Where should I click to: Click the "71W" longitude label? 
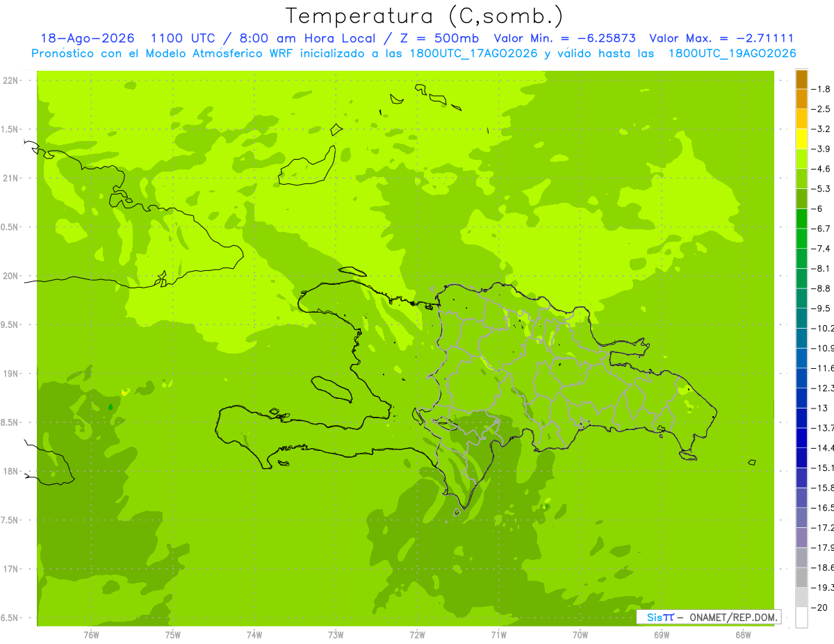tap(498, 634)
